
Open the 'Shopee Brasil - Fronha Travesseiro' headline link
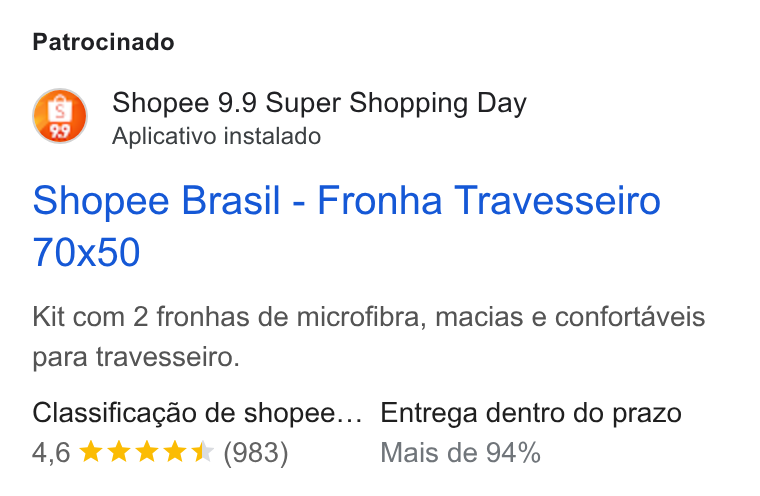point(347,200)
